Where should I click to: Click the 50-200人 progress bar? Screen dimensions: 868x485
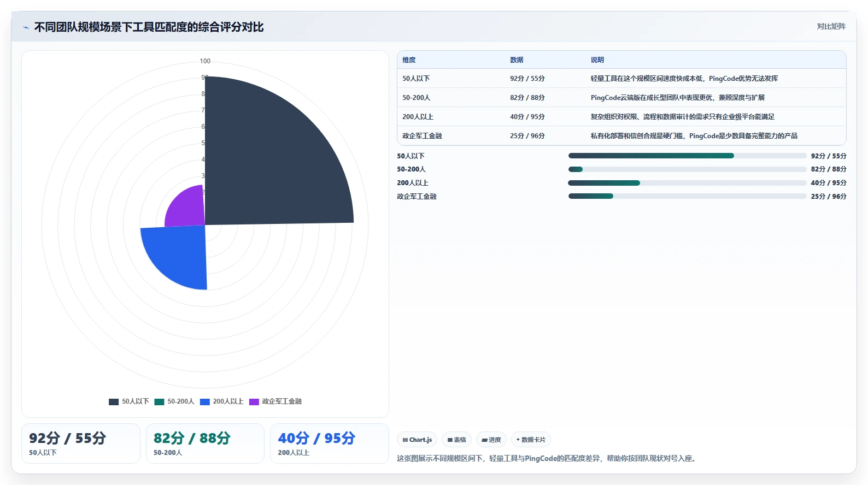tap(687, 169)
